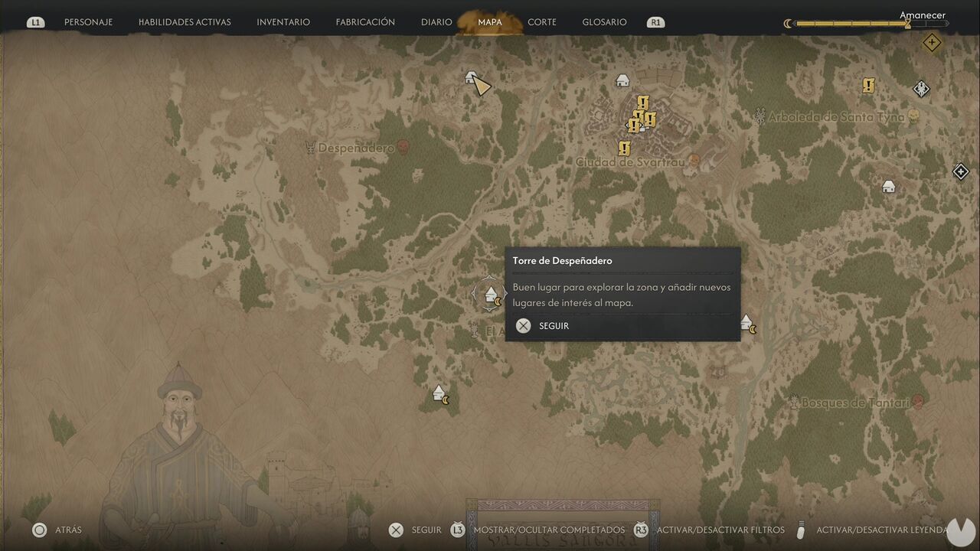Click the white diamond marker near Santa Tyna
This screenshot has height=551, width=980.
922,89
